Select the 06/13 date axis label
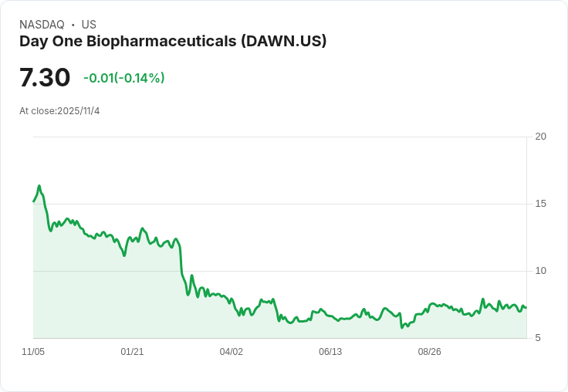 tap(330, 352)
